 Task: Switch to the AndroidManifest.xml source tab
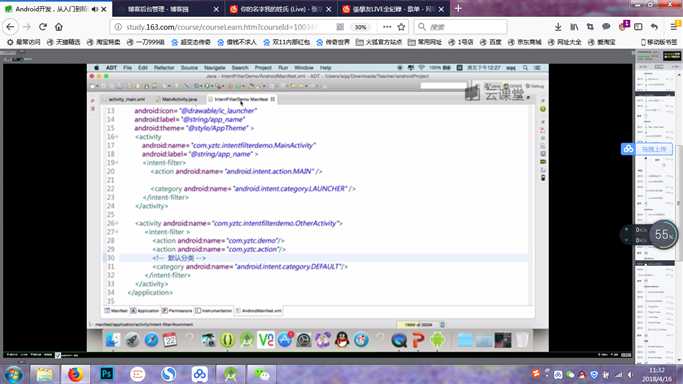(259, 311)
